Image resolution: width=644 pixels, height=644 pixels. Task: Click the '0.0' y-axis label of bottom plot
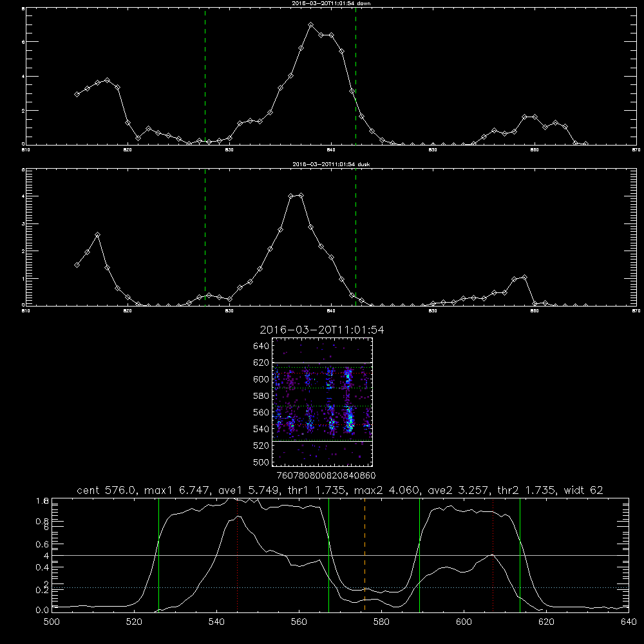[x=43, y=611]
